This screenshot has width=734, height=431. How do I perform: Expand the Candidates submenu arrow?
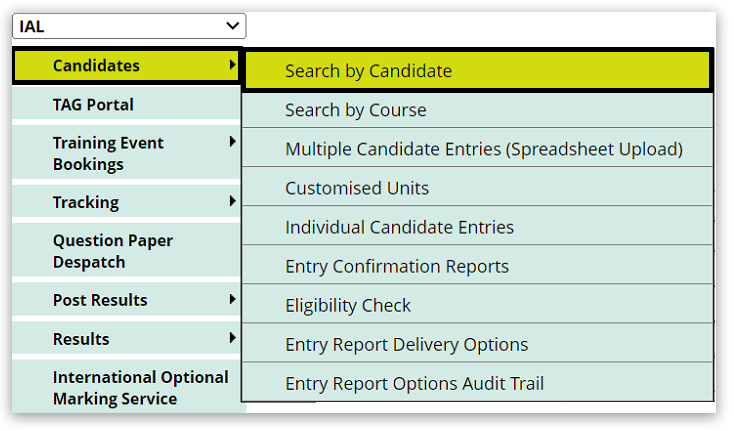pyautogui.click(x=232, y=65)
